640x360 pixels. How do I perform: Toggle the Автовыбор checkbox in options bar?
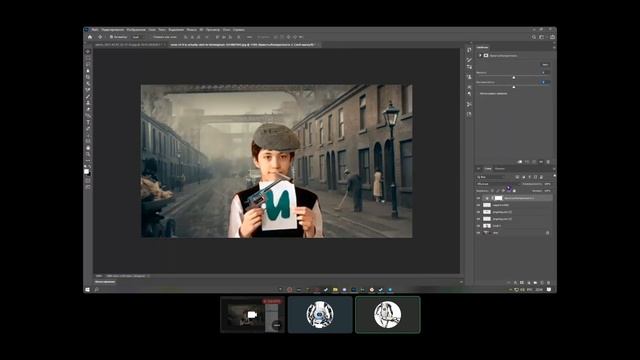pos(111,37)
